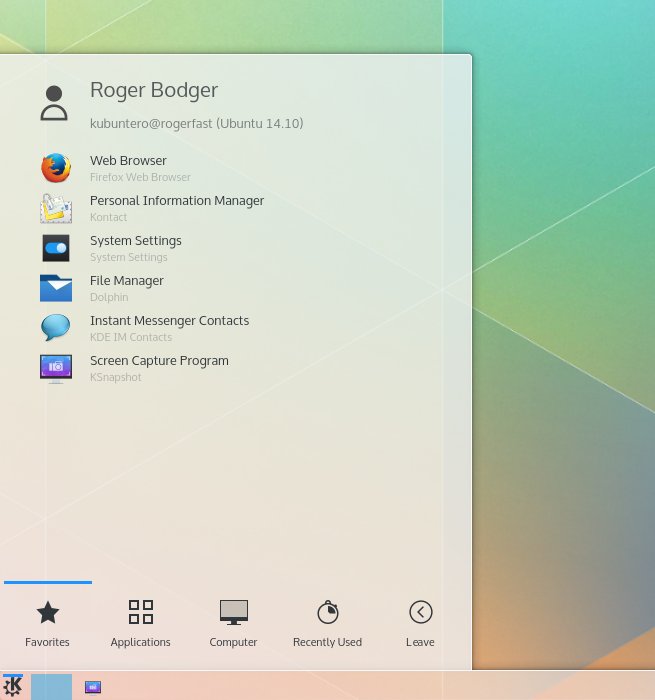Choose the Screen Capture Program label

[159, 360]
